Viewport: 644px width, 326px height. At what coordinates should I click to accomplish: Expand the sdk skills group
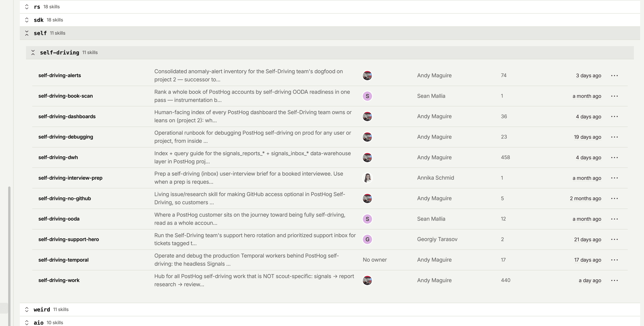pyautogui.click(x=27, y=20)
